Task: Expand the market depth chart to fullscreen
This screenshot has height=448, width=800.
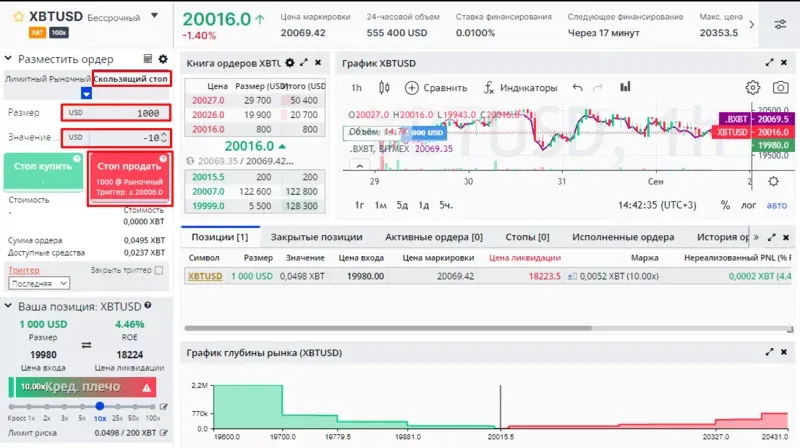Action: point(769,352)
